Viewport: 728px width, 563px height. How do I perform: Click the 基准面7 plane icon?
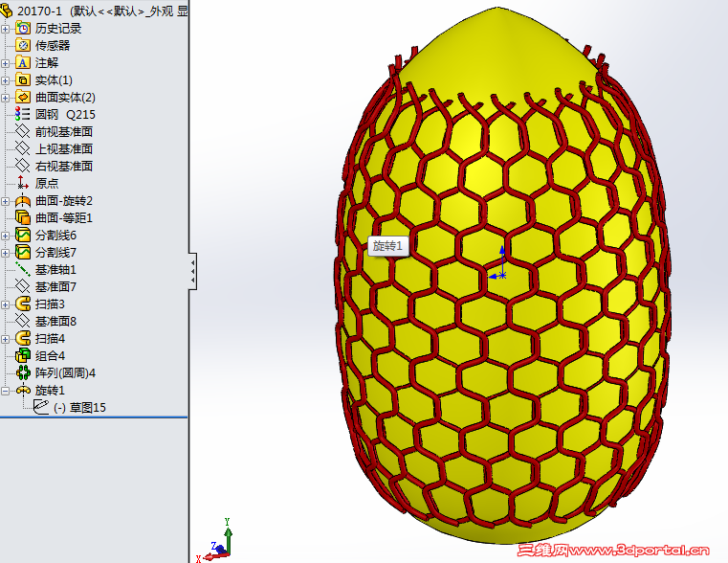click(23, 286)
